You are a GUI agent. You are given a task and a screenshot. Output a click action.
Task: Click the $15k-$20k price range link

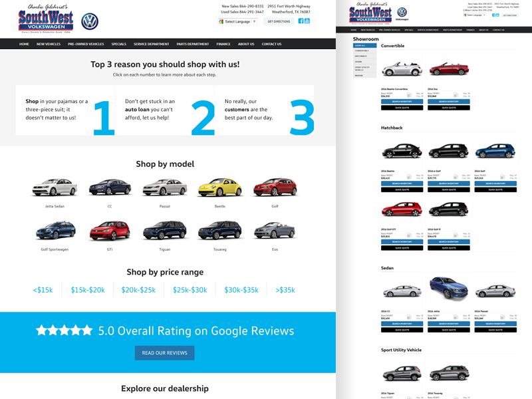click(x=88, y=290)
